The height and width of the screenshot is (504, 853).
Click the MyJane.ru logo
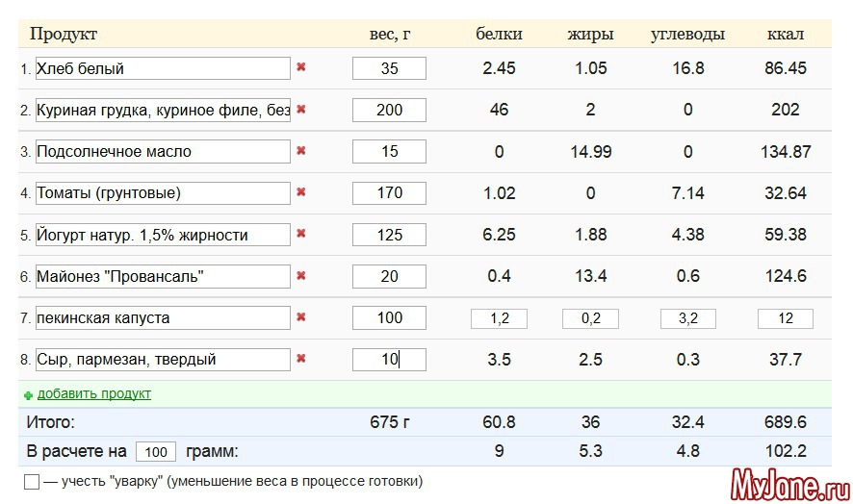point(788,480)
